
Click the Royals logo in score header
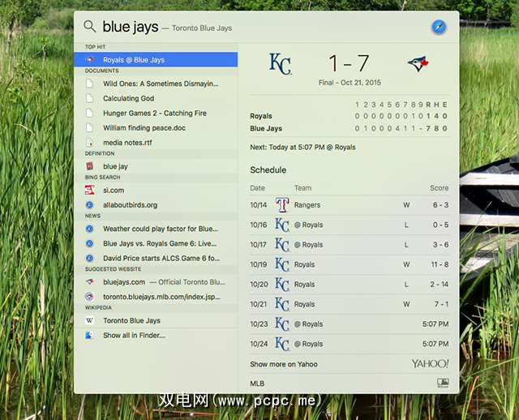280,64
